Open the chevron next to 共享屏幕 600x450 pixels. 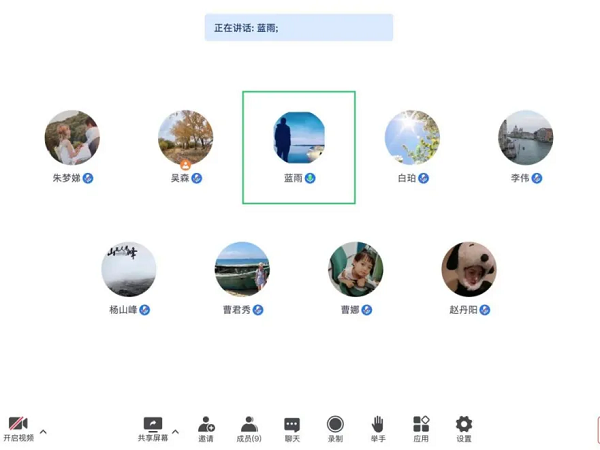(175, 432)
